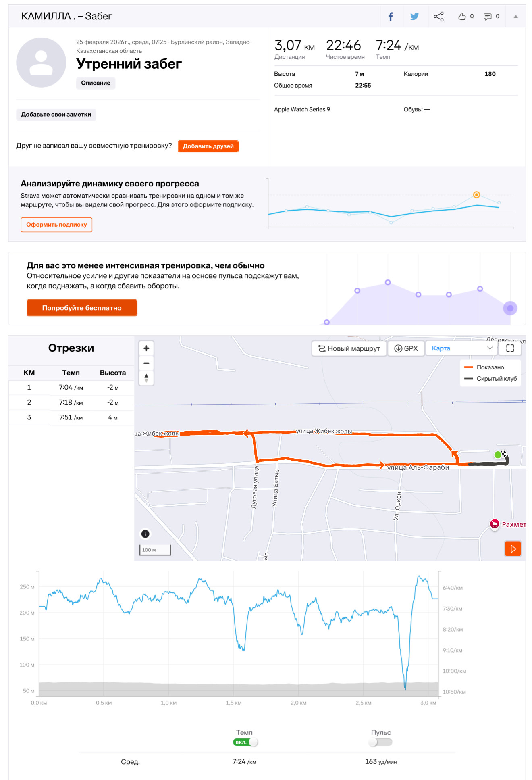This screenshot has width=532, height=780.
Task: Share the activity on Facebook
Action: 390,17
